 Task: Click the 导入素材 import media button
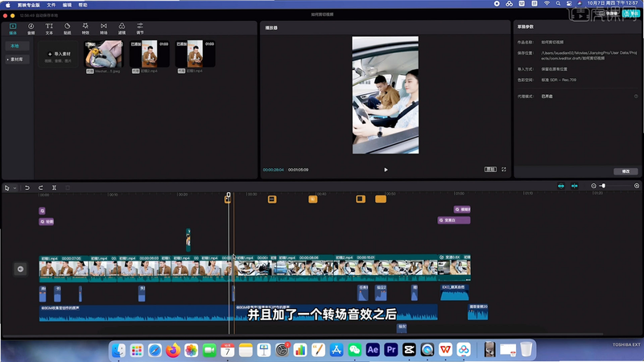point(58,54)
